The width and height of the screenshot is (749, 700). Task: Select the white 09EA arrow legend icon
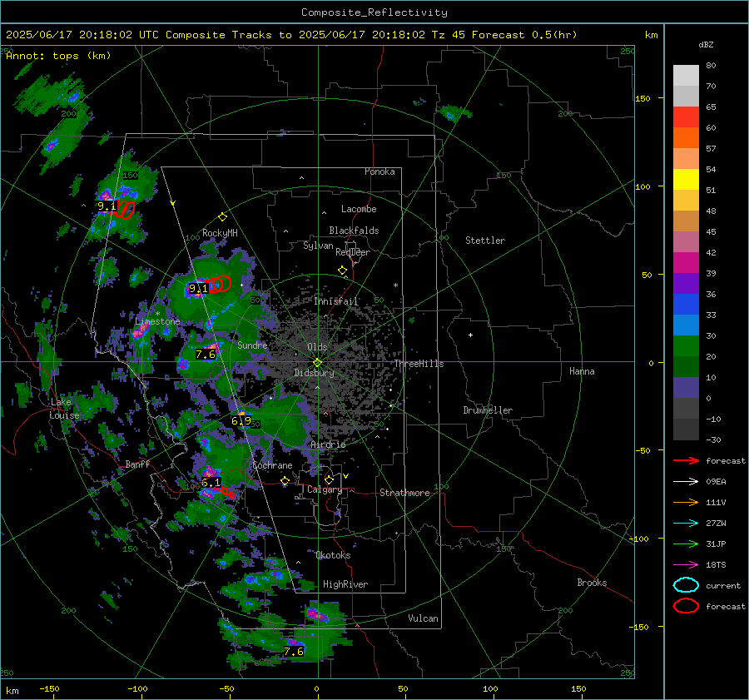(x=686, y=482)
